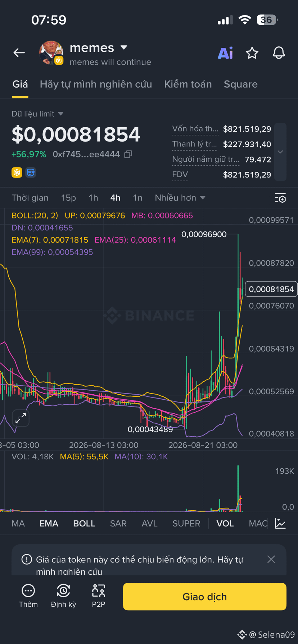Tap the MA(10): 30,1K volume legend
The height and width of the screenshot is (644, 298).
[141, 457]
